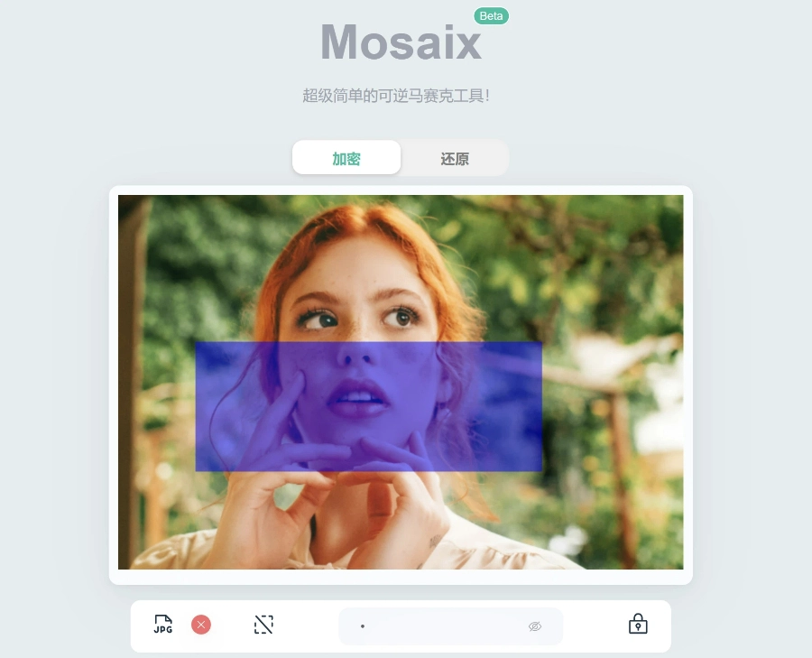Toggle password visibility with the eye icon

pyautogui.click(x=535, y=626)
